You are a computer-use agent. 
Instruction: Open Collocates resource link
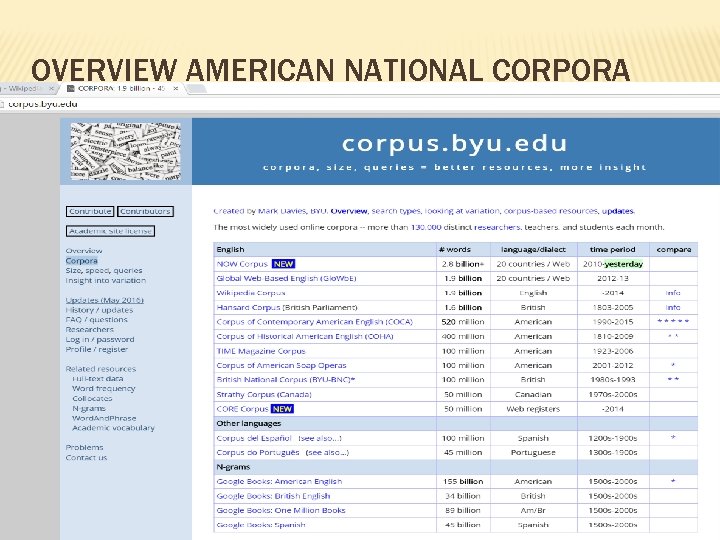[x=92, y=399]
